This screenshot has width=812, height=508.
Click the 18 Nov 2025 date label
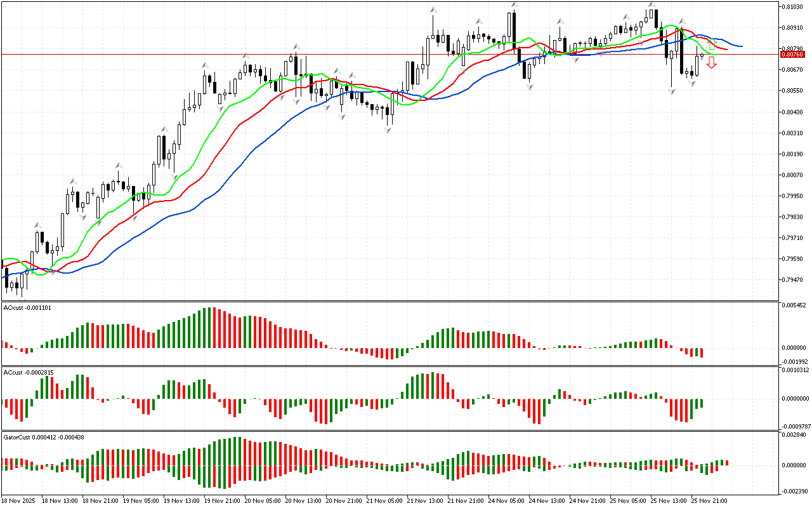tap(18, 501)
